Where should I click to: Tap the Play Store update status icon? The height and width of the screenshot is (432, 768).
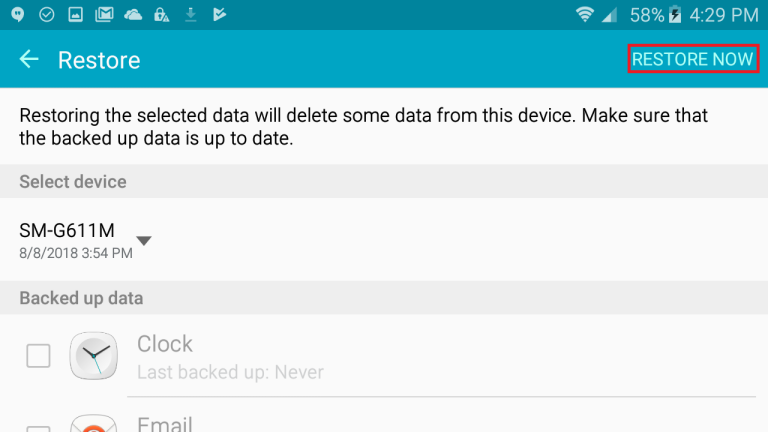(219, 15)
